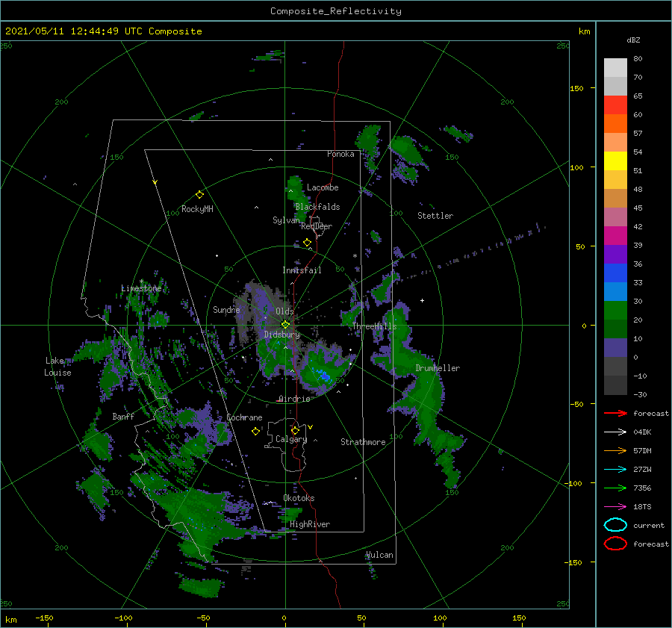Screen dimensions: 672x628
Task: Click the Sylvan label
Action: coord(286,220)
